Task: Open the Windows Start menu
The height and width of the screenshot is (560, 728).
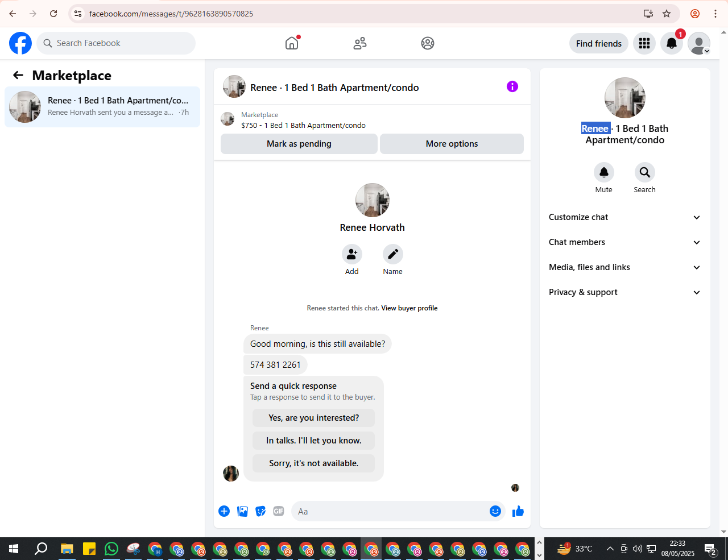Action: [x=14, y=549]
